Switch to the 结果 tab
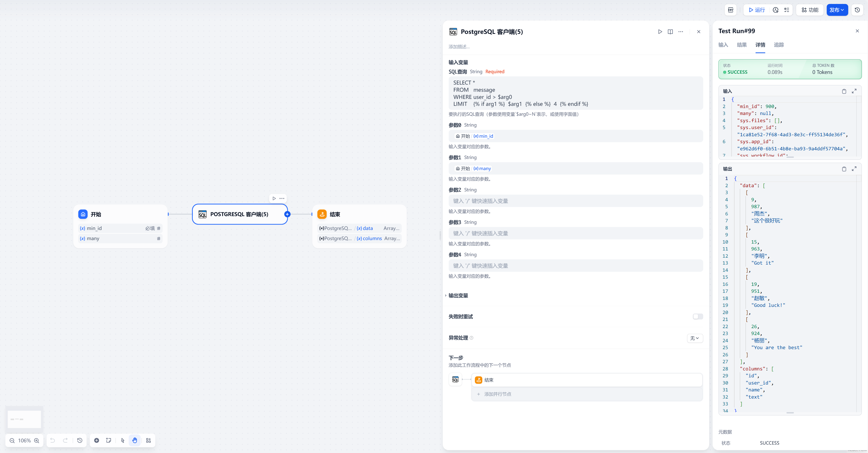 pos(742,45)
